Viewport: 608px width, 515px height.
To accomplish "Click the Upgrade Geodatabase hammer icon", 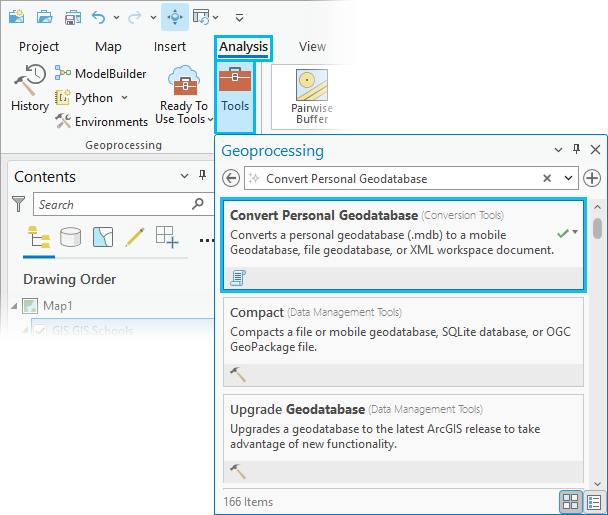I will coord(238,472).
